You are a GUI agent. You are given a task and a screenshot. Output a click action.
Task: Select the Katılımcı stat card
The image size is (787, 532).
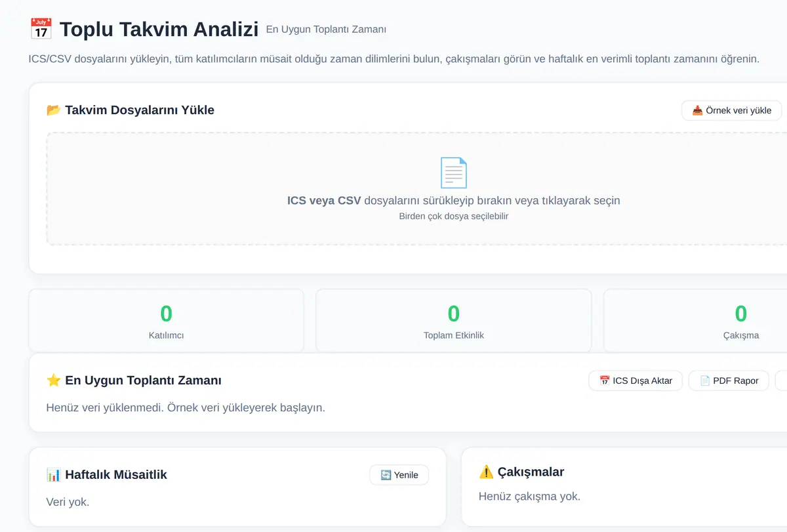pyautogui.click(x=167, y=321)
